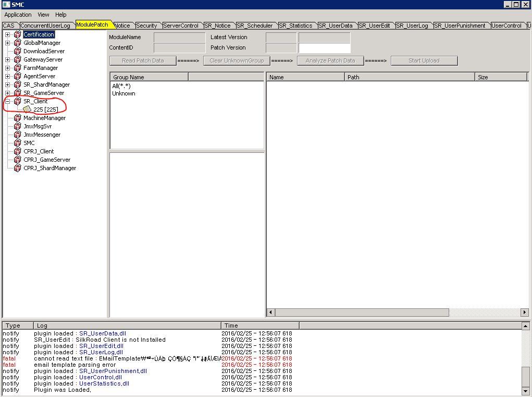Open the SR_Statistics tab
The height and width of the screenshot is (397, 532).
coord(295,26)
